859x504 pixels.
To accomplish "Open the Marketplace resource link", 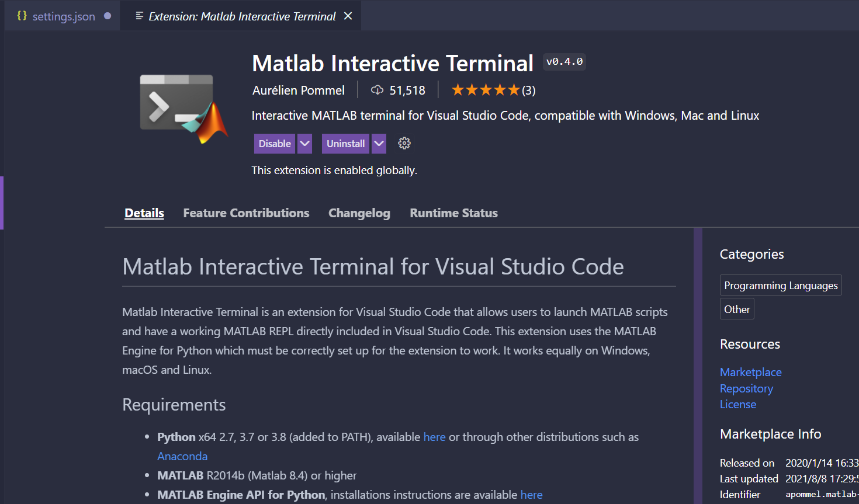I will pos(750,372).
